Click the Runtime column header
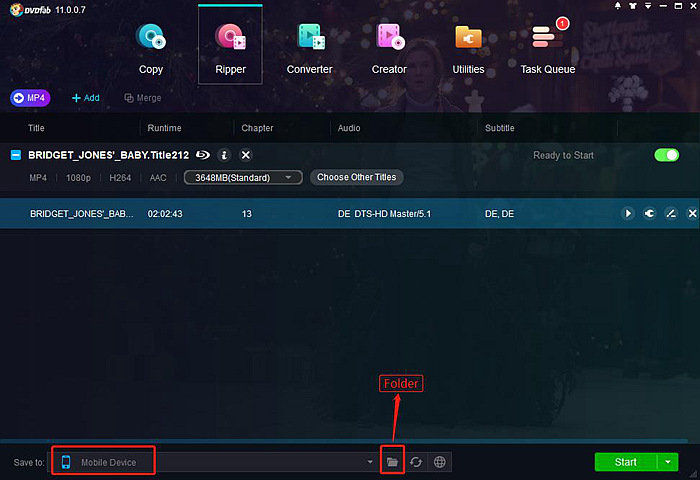The width and height of the screenshot is (700, 480). click(x=164, y=128)
